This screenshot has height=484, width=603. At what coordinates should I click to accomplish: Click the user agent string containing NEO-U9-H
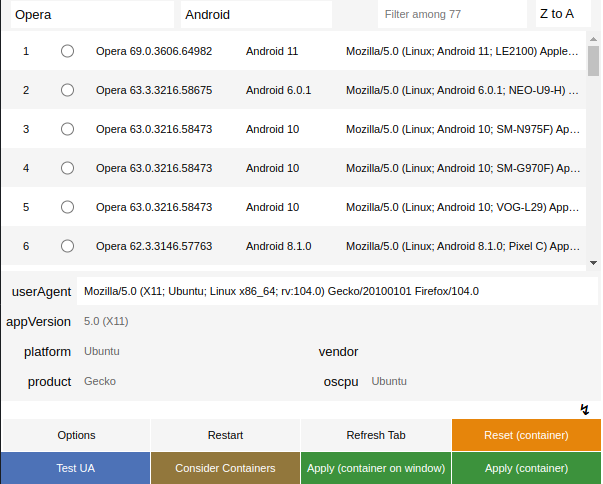tap(462, 90)
